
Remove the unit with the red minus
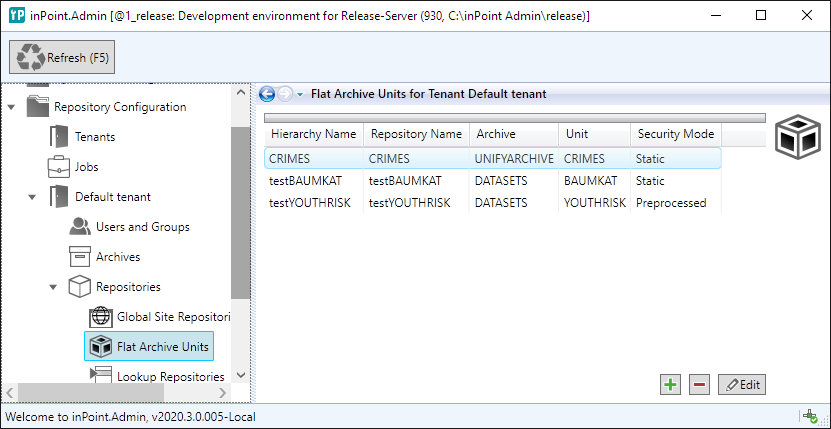point(700,384)
